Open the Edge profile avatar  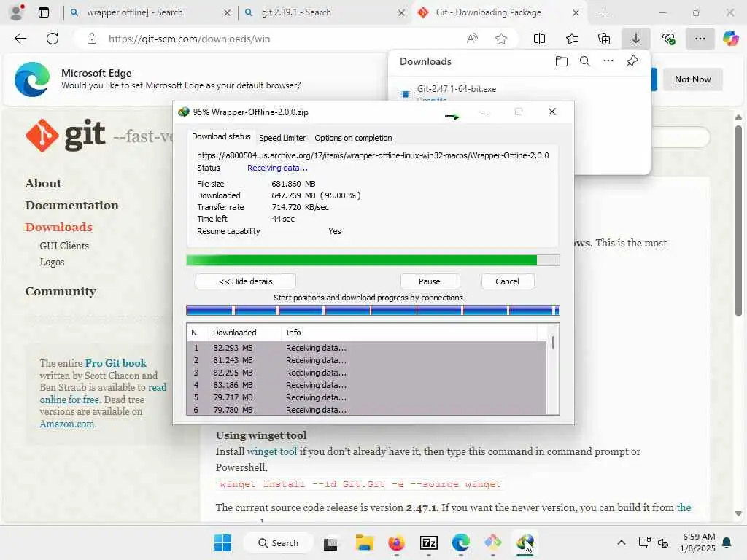coord(17,12)
